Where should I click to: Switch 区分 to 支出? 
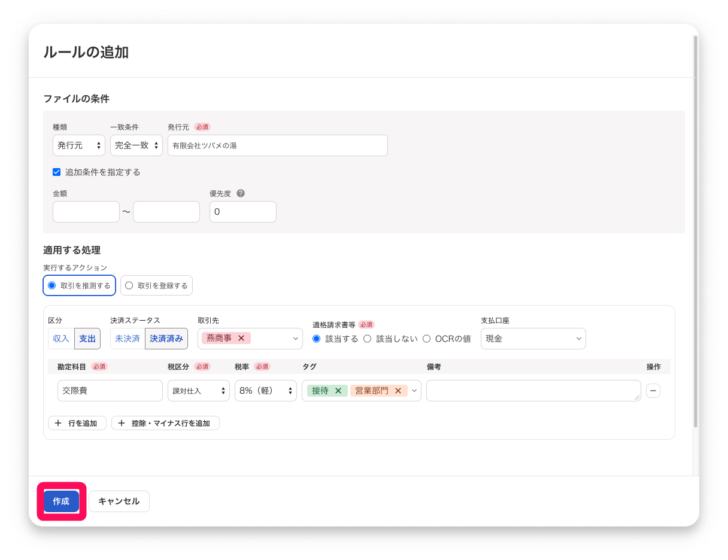pyautogui.click(x=87, y=339)
